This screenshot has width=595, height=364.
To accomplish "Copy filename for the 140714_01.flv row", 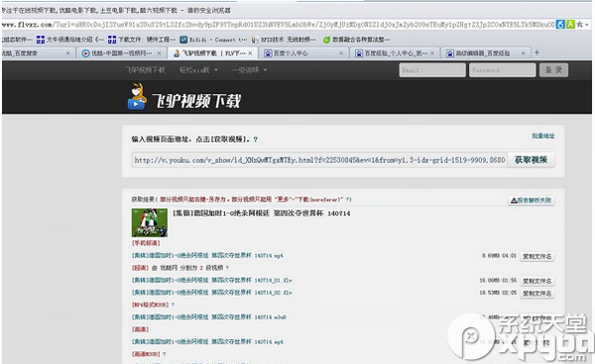I will [x=536, y=282].
